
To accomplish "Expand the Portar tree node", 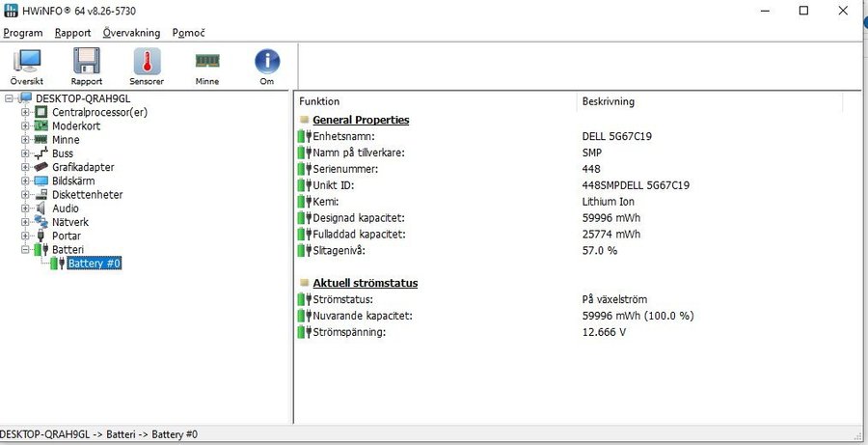I will point(25,236).
